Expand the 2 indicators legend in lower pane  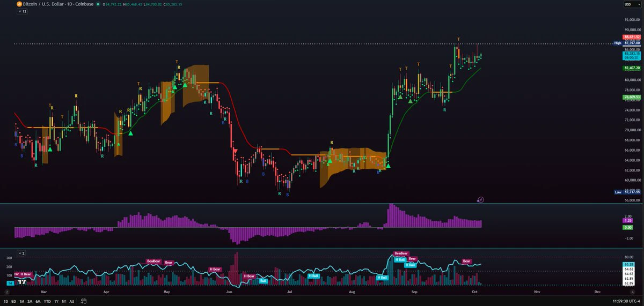[x=22, y=252]
